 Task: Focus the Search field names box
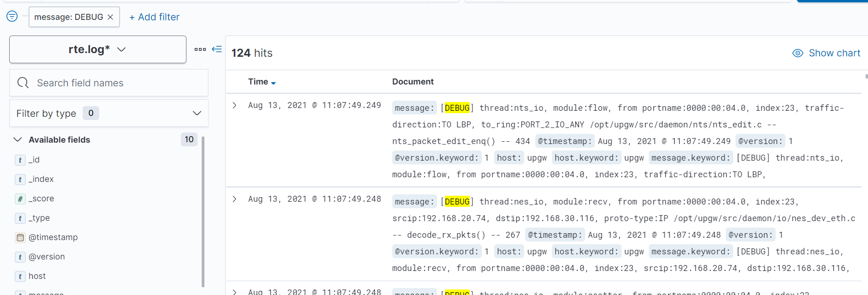pos(109,83)
